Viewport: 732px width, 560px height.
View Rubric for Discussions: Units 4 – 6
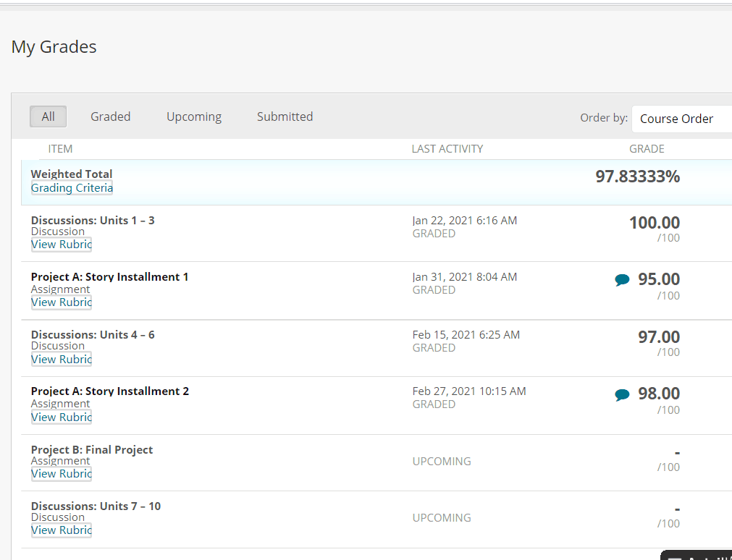pos(62,360)
